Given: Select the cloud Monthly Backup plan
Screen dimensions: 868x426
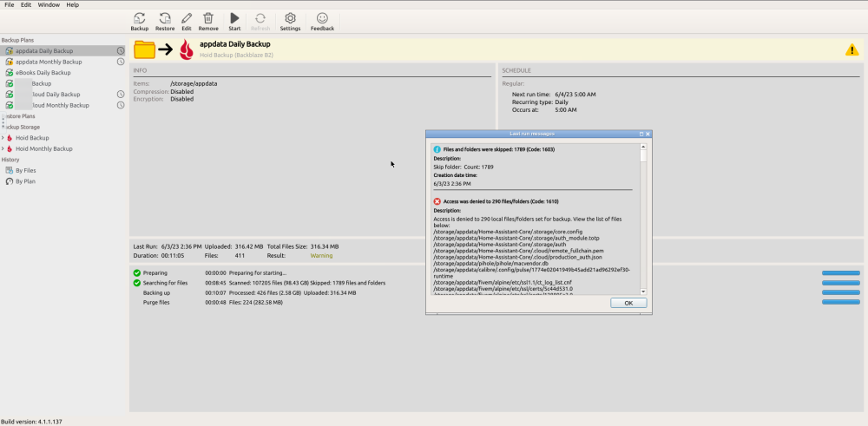Looking at the screenshot, I should click(62, 105).
